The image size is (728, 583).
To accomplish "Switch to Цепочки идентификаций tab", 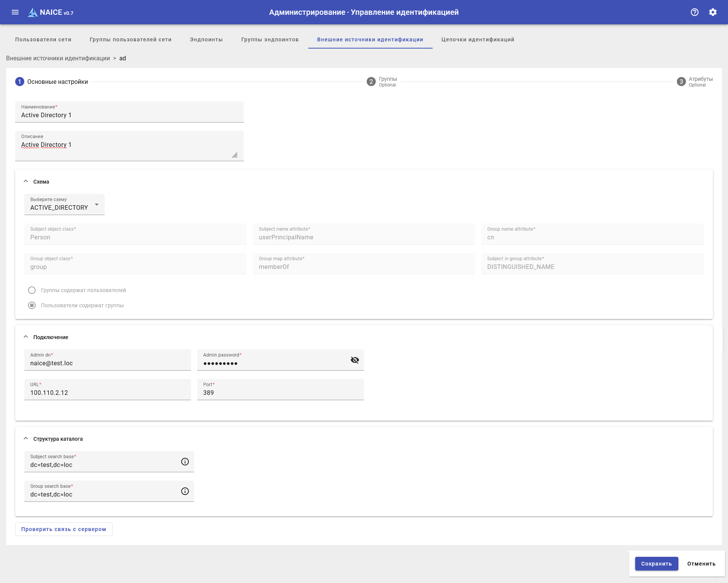I will point(478,39).
